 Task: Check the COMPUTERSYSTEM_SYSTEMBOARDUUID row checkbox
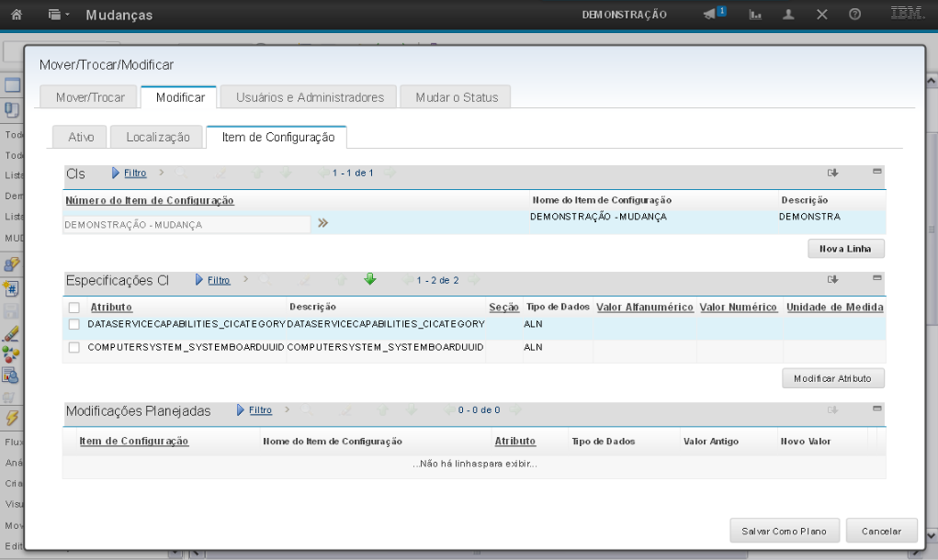[x=74, y=348]
